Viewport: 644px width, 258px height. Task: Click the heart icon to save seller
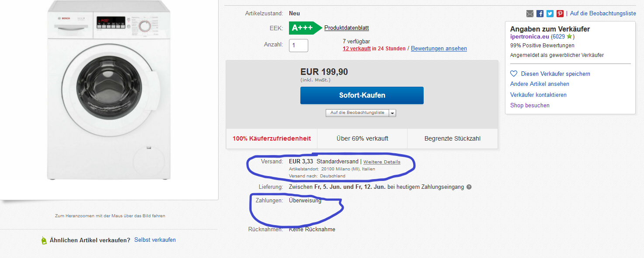click(514, 74)
